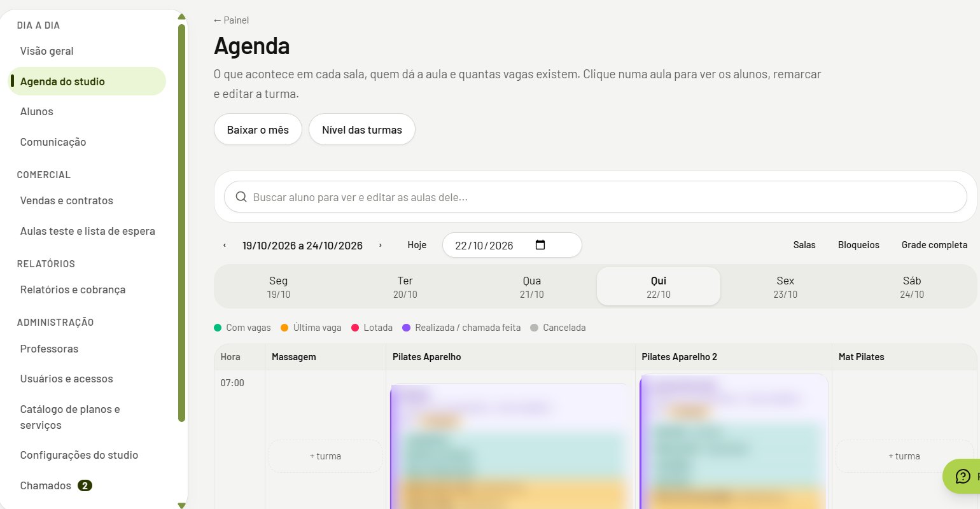The image size is (980, 509).
Task: Go back to Painel
Action: tap(231, 20)
